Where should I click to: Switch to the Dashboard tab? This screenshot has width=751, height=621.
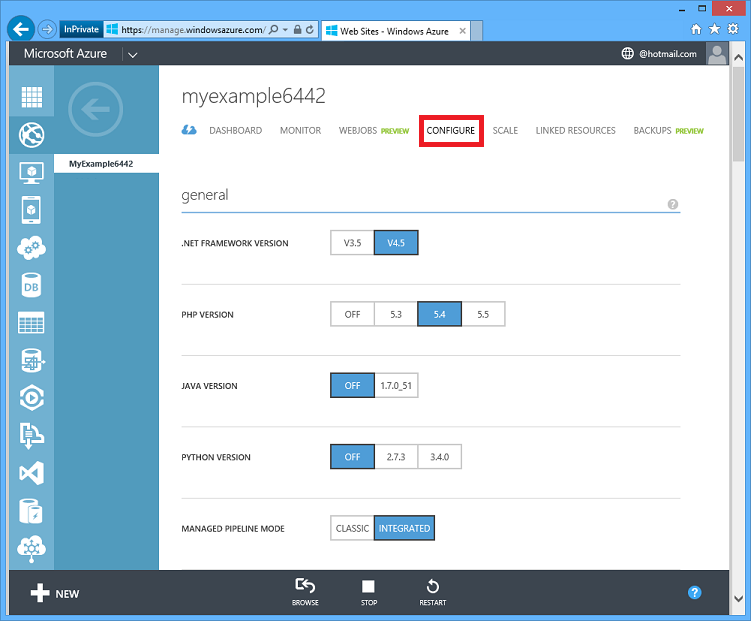tap(236, 130)
